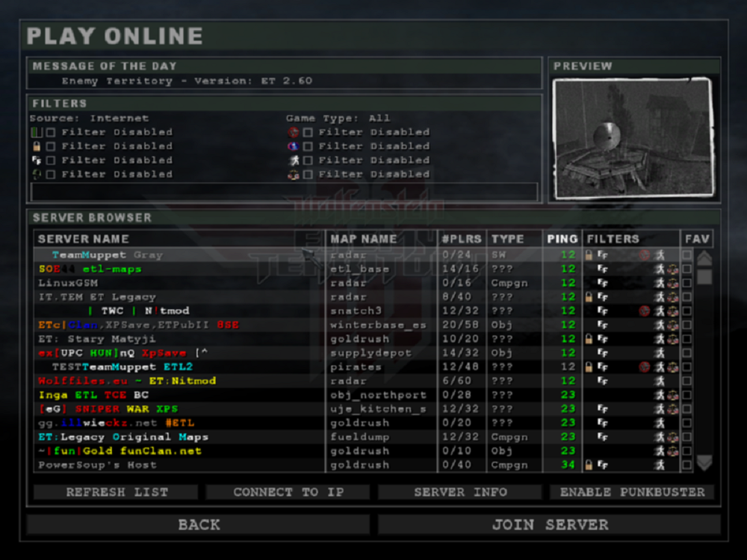Click the running soldier icon in Filters panel

pos(294,160)
